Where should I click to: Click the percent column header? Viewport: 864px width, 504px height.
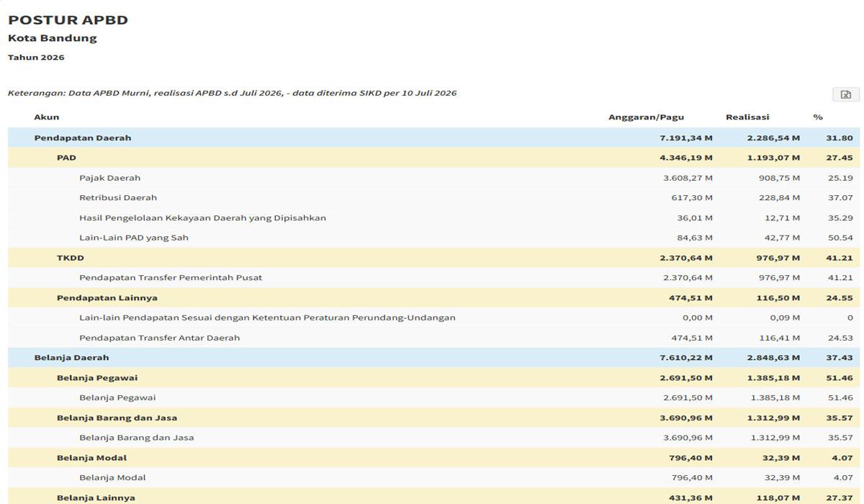click(818, 117)
